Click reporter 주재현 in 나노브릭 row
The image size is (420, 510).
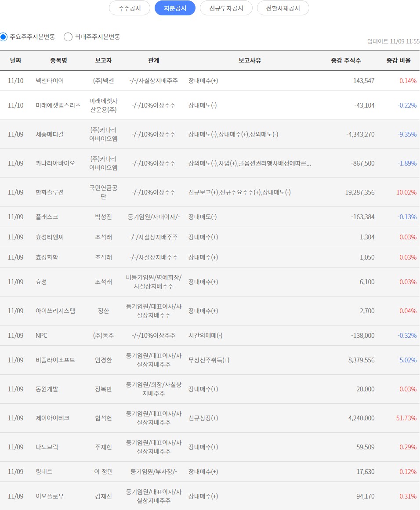click(103, 447)
